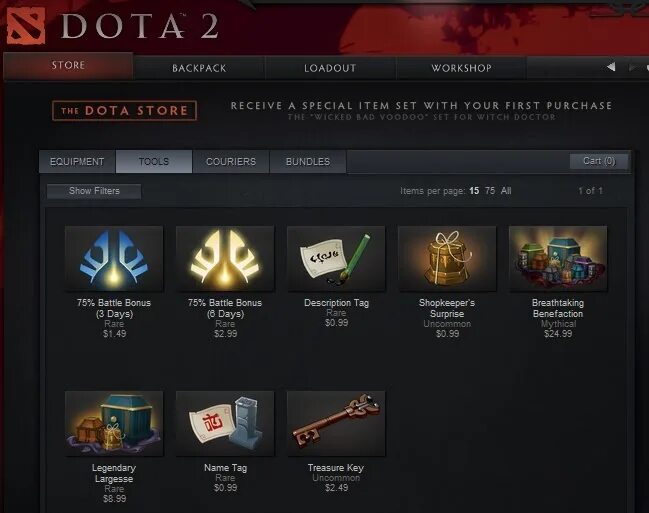The image size is (649, 513).
Task: Open the Bundles store category
Action: pyautogui.click(x=308, y=161)
